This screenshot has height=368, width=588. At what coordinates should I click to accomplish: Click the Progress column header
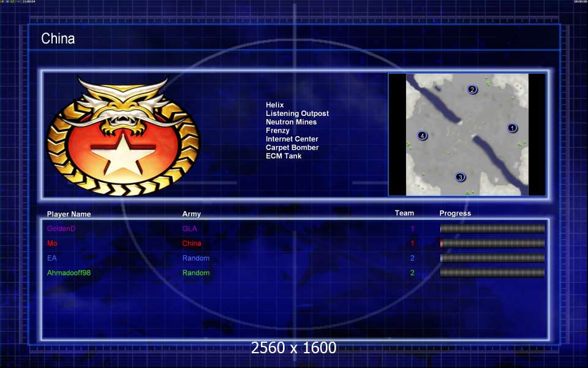click(x=455, y=213)
